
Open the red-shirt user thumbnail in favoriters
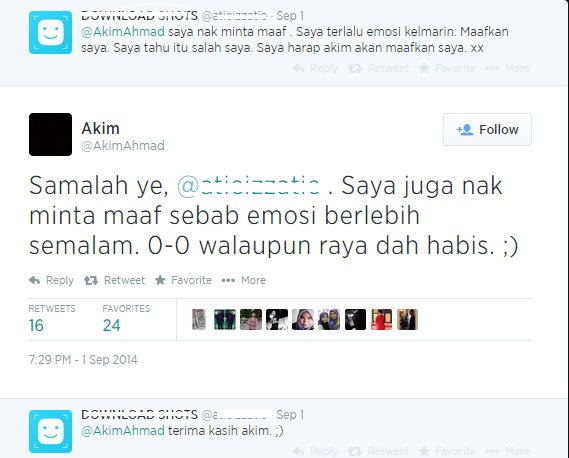[x=381, y=319]
